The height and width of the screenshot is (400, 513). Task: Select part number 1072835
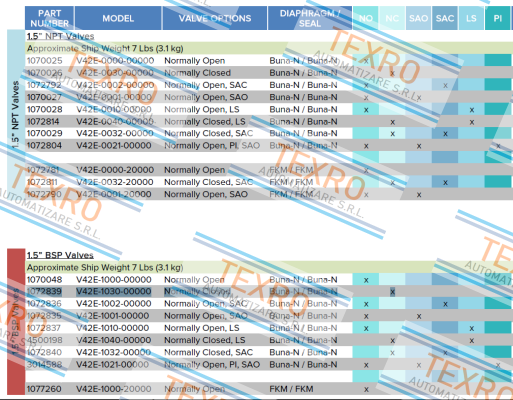tap(44, 316)
